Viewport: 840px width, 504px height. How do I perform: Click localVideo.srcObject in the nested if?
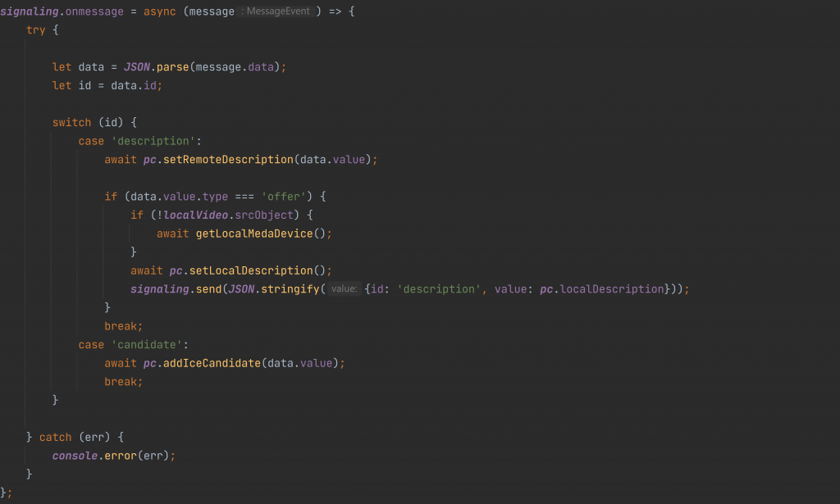coord(228,215)
